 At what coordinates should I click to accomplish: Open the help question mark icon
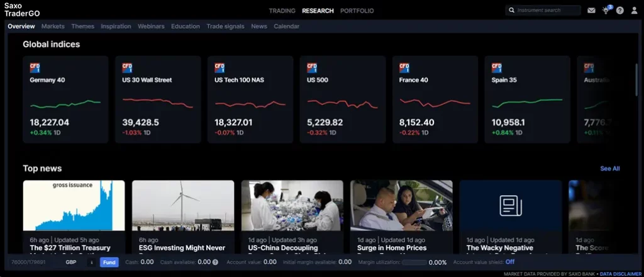click(x=619, y=11)
